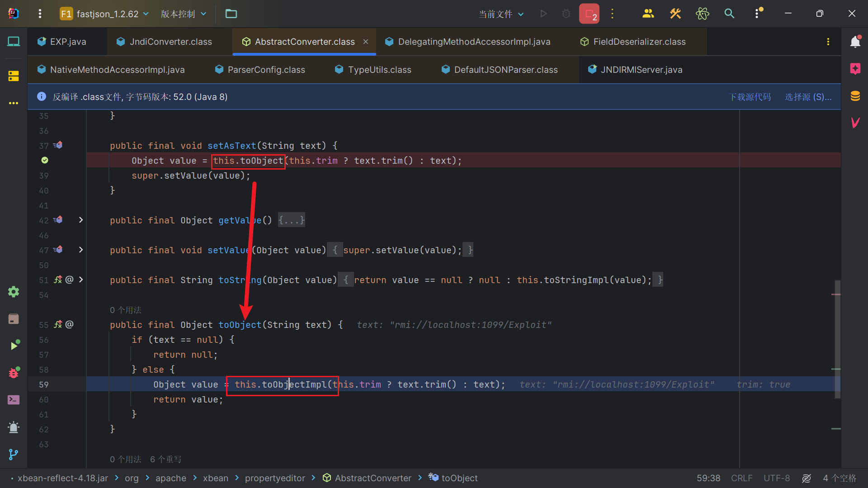Screen dimensions: 868x488
Task: Open the Run tool window
Action: point(14,346)
